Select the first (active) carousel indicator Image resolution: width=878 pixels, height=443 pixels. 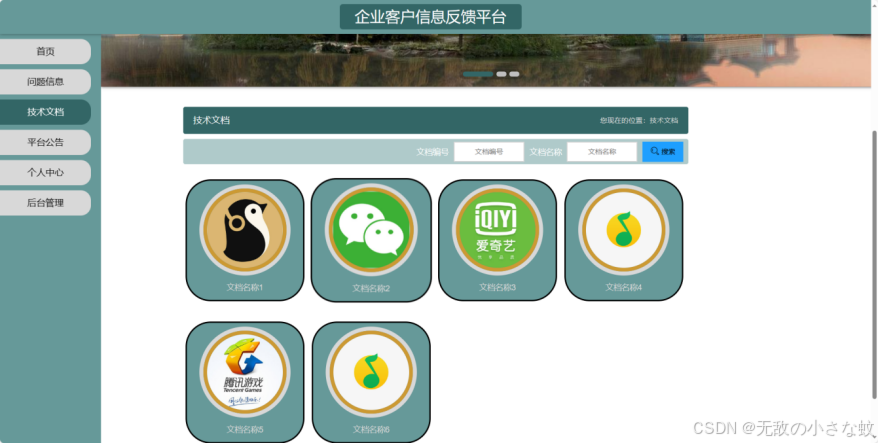tap(478, 74)
